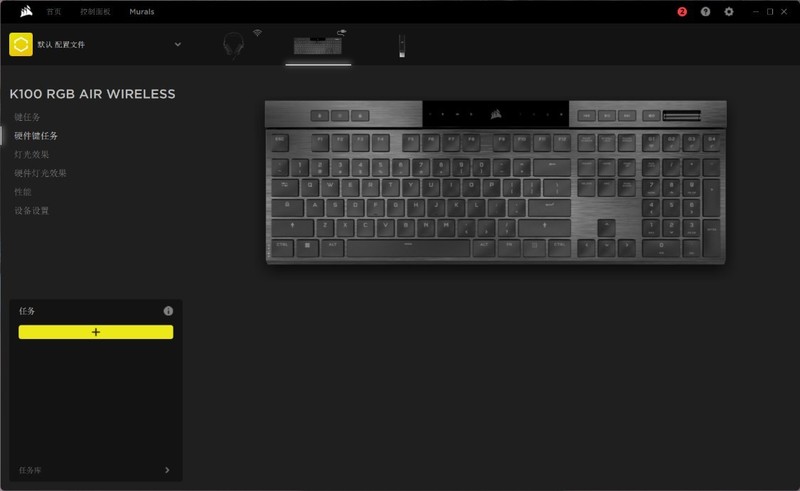Open the 灯光效果 lighting effects section
The height and width of the screenshot is (491, 800).
point(32,154)
